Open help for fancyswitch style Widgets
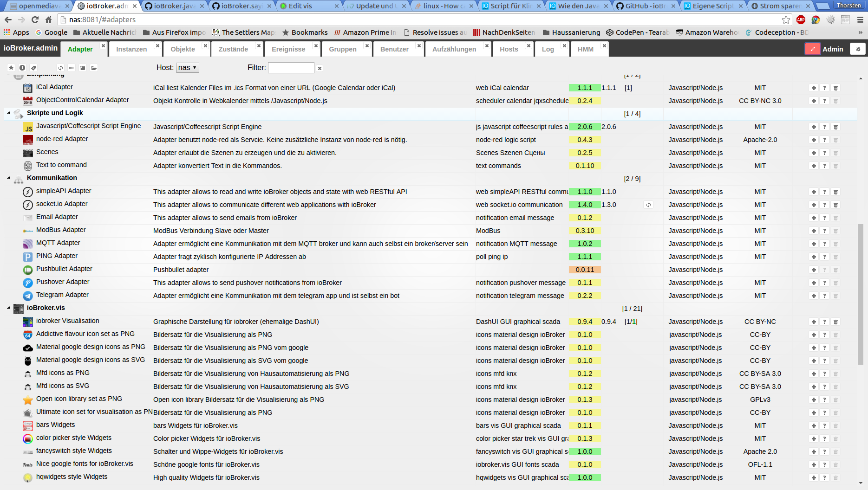 click(825, 451)
